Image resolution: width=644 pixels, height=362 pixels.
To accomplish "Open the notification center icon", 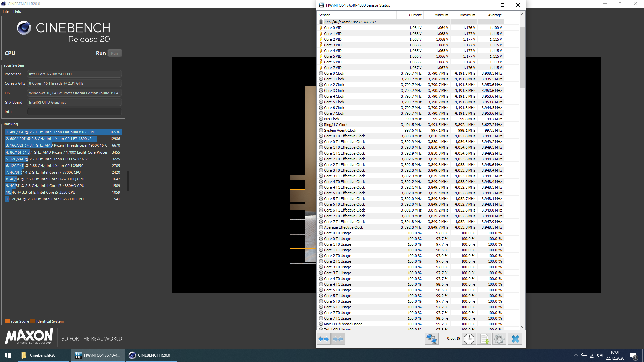I will tap(634, 356).
